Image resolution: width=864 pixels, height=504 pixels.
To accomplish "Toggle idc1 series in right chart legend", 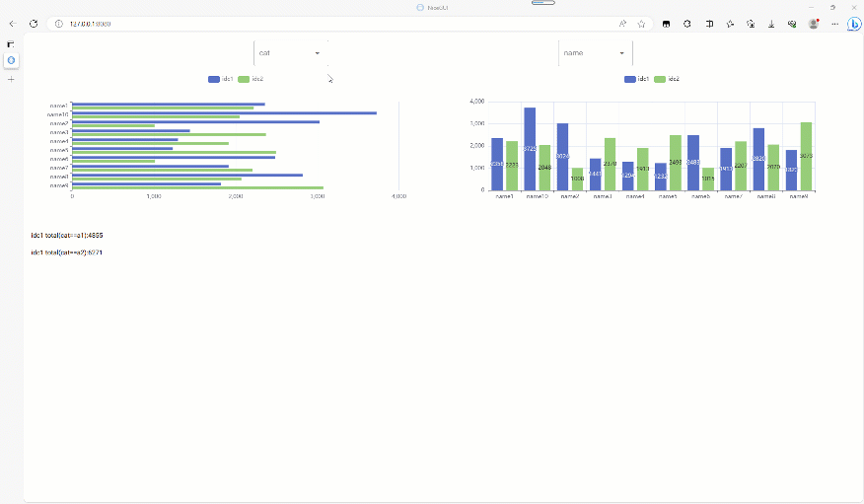I will tap(636, 79).
